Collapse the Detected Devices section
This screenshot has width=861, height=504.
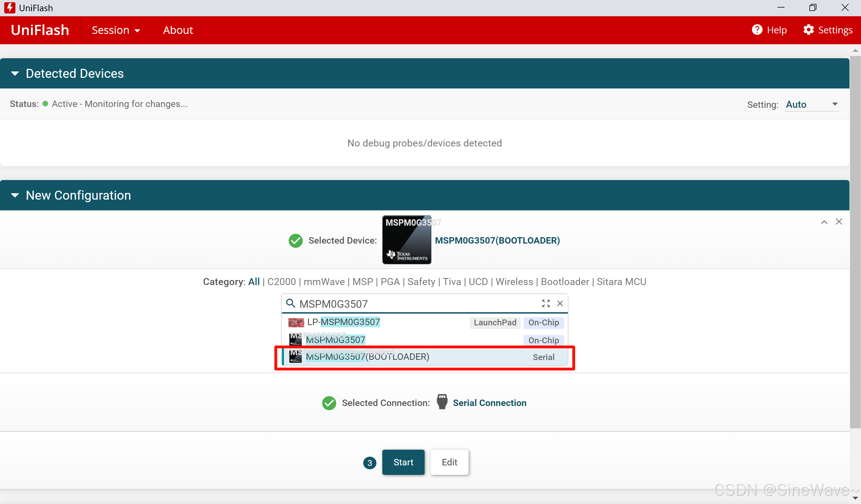[x=15, y=73]
